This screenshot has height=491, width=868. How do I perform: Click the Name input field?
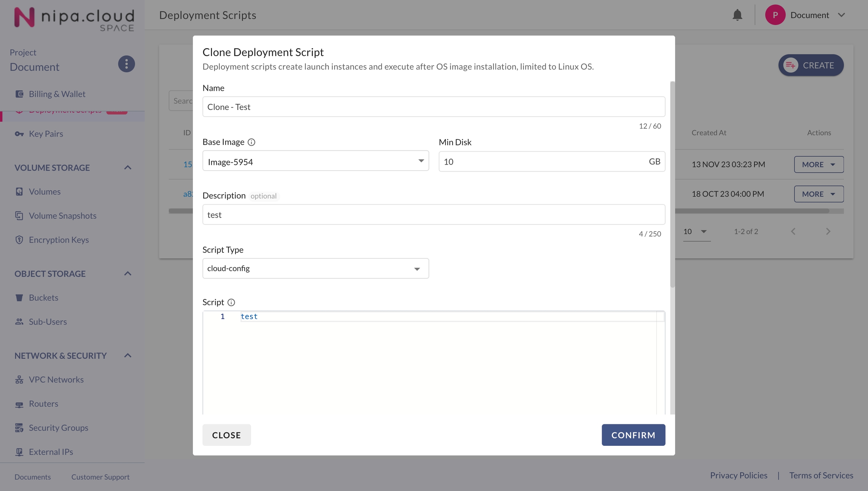tap(433, 107)
